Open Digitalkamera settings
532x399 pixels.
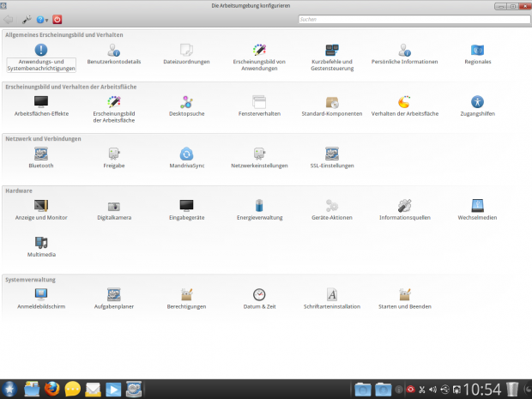(x=113, y=209)
